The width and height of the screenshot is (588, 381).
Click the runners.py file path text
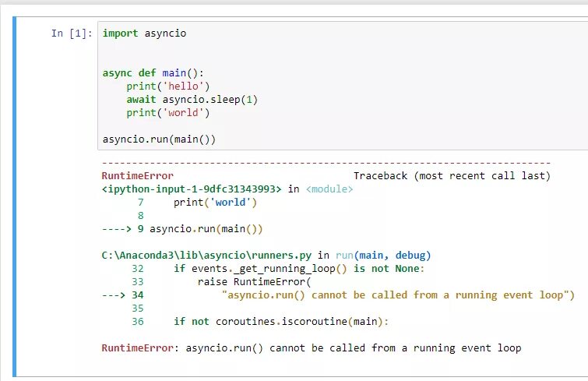point(206,256)
